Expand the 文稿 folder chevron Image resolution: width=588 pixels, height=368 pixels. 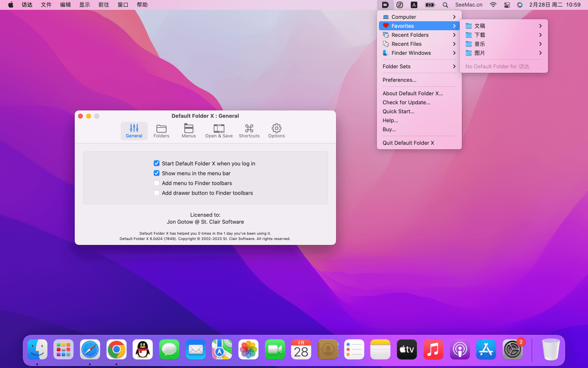(540, 26)
